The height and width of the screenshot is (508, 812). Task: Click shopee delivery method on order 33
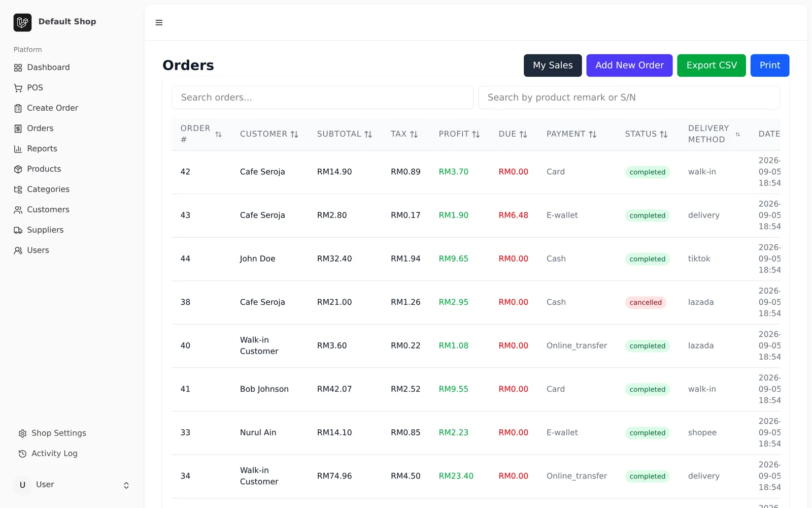tap(702, 433)
